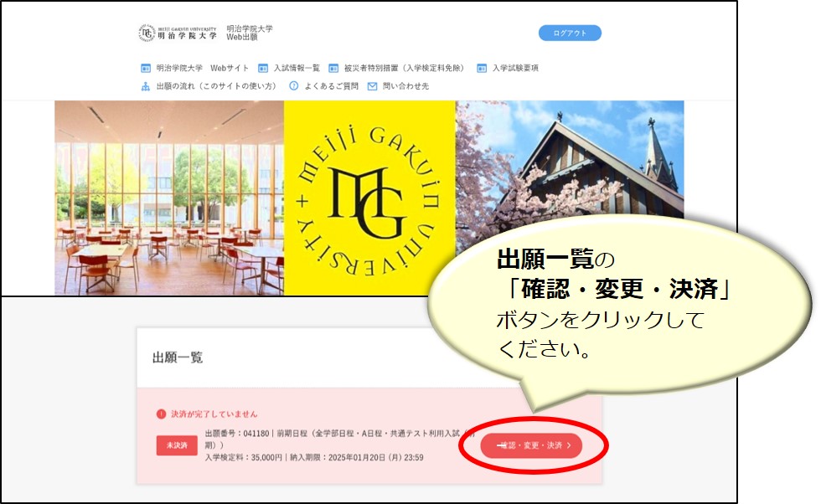Open 入学試験要項 link
This screenshot has width=821, height=504.
[x=515, y=68]
